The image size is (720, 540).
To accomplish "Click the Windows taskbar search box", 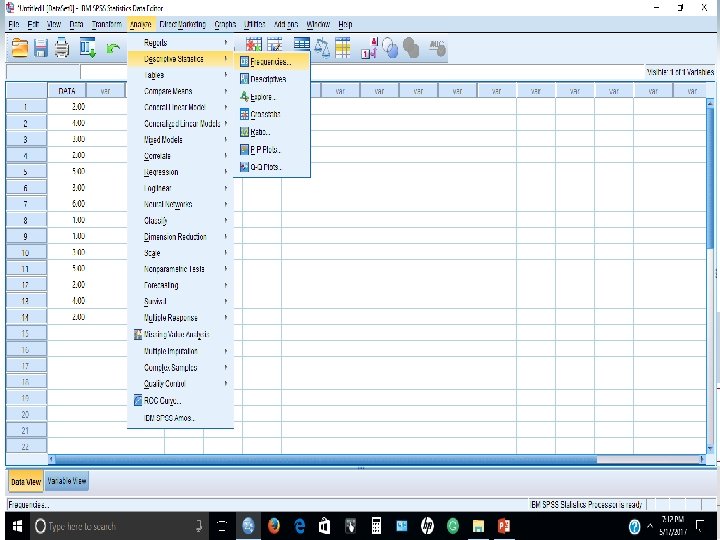I will point(120,526).
